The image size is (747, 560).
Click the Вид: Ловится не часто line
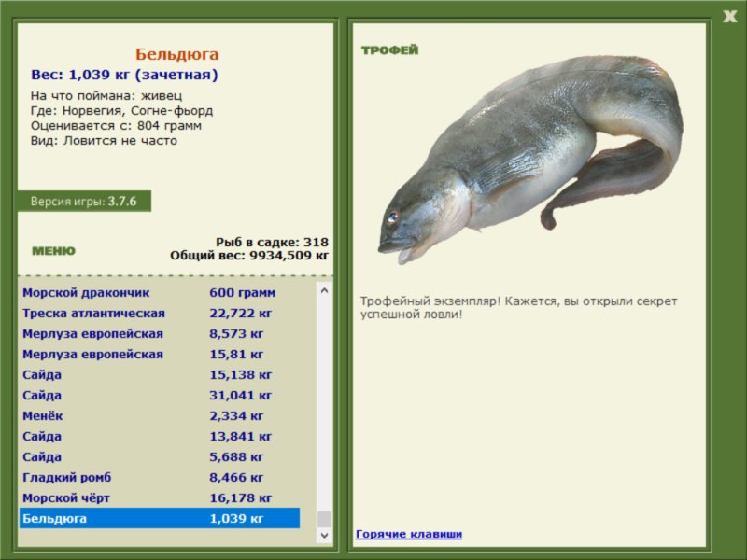[x=104, y=141]
